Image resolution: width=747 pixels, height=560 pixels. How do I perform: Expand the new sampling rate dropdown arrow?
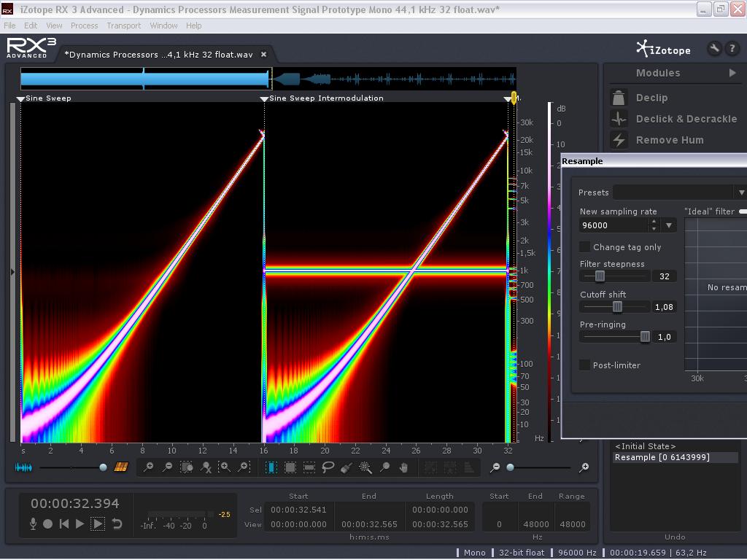(x=669, y=225)
